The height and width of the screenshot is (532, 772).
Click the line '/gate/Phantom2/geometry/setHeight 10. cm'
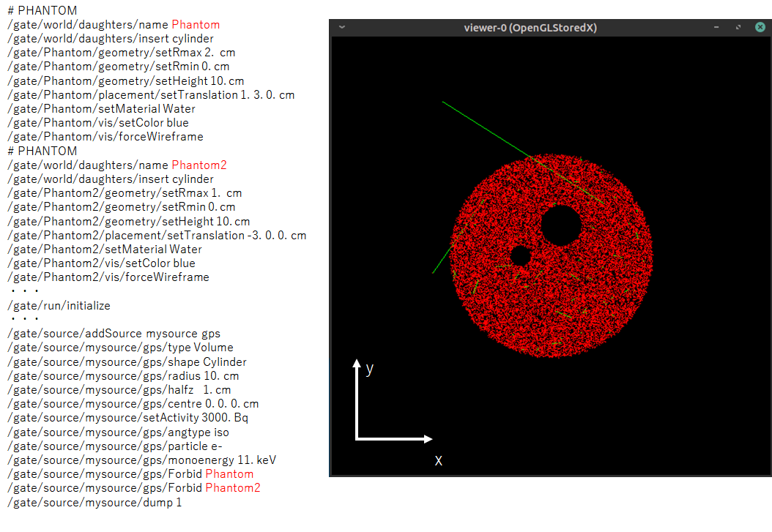pyautogui.click(x=128, y=221)
